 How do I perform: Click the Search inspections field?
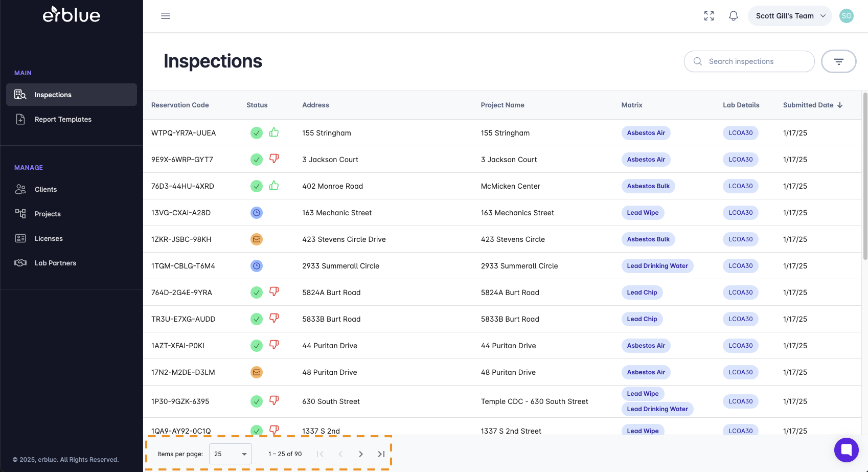(749, 61)
